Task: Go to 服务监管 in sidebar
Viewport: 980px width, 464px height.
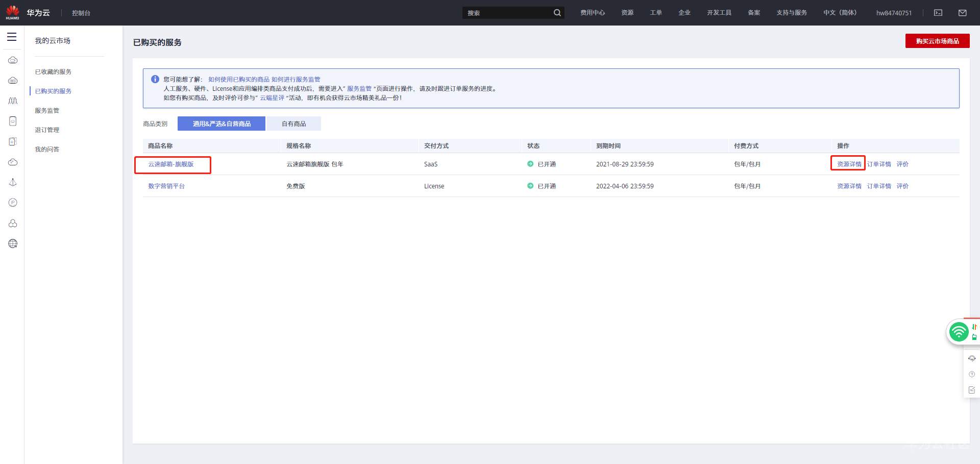Action: [x=47, y=111]
